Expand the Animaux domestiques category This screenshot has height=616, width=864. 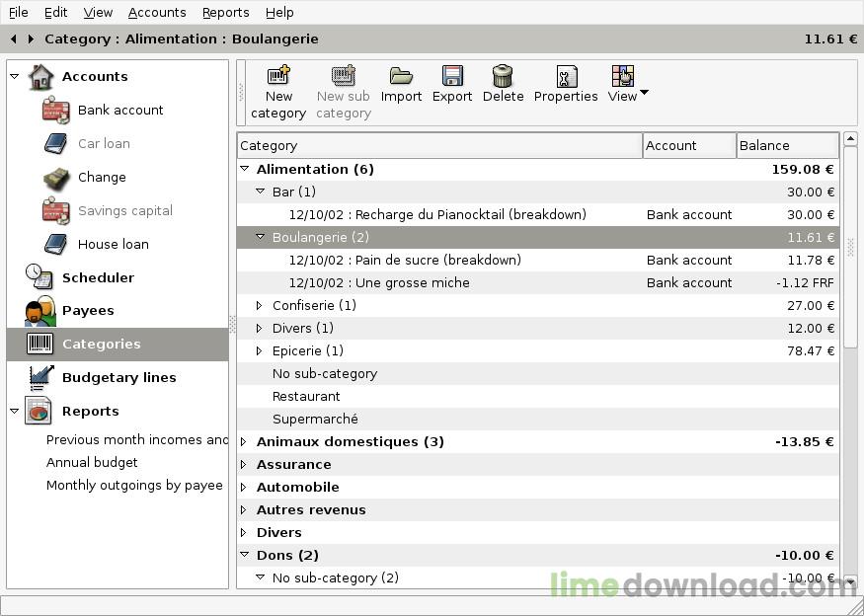(244, 441)
